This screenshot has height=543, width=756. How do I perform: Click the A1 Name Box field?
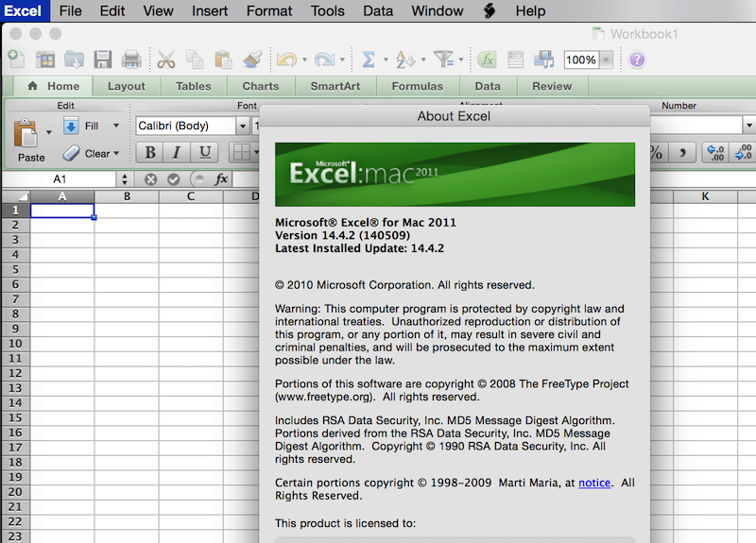pyautogui.click(x=60, y=178)
